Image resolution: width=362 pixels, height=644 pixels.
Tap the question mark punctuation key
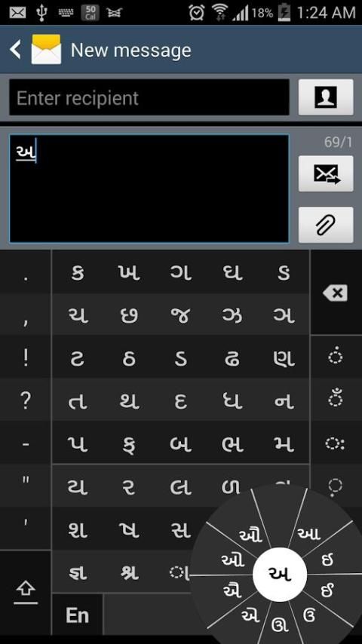point(26,400)
